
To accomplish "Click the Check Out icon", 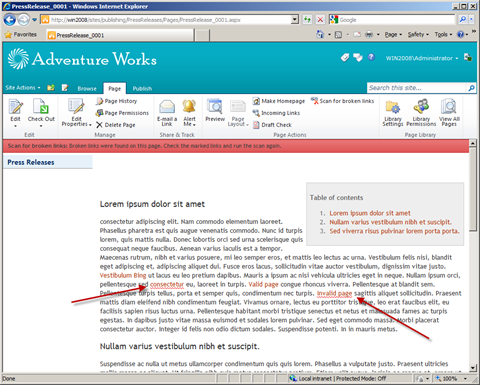I will tap(41, 107).
